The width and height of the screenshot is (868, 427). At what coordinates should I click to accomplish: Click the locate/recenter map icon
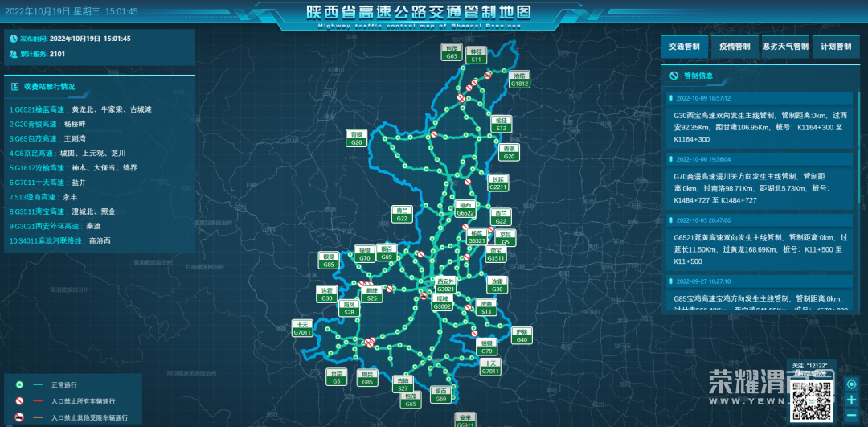coord(851,384)
